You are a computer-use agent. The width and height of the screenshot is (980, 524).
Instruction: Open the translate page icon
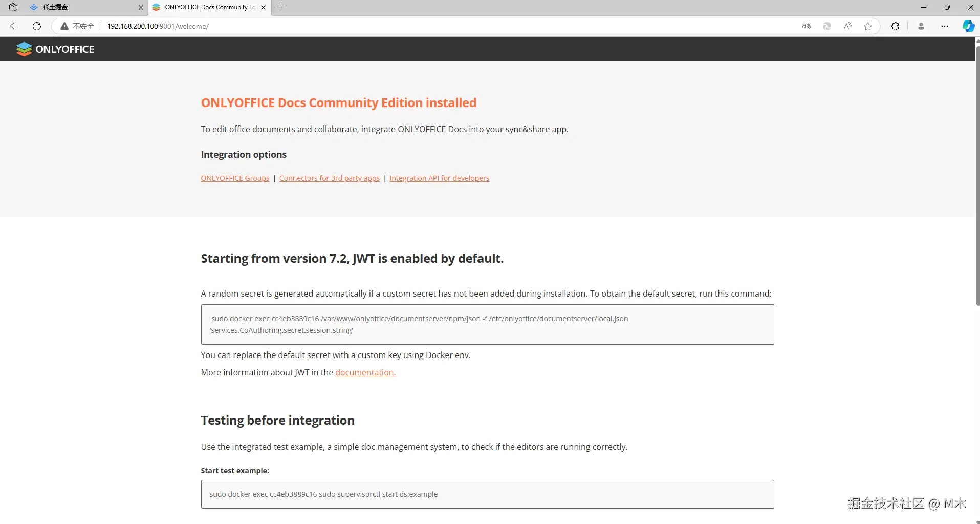(x=807, y=26)
